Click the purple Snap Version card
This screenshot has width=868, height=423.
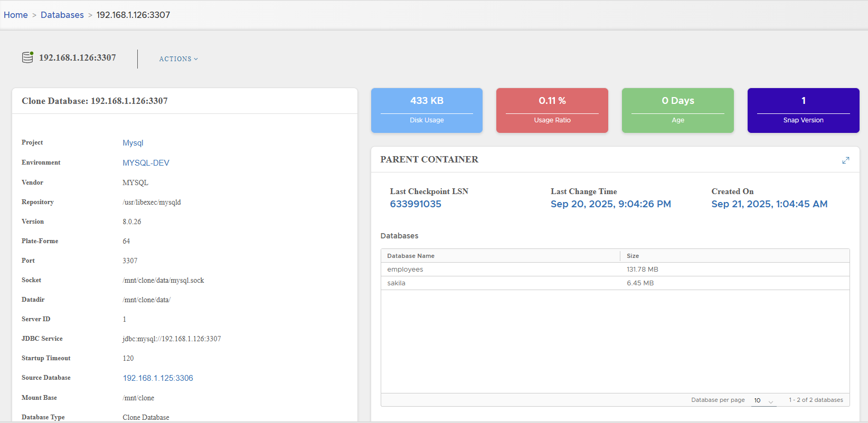click(x=803, y=110)
